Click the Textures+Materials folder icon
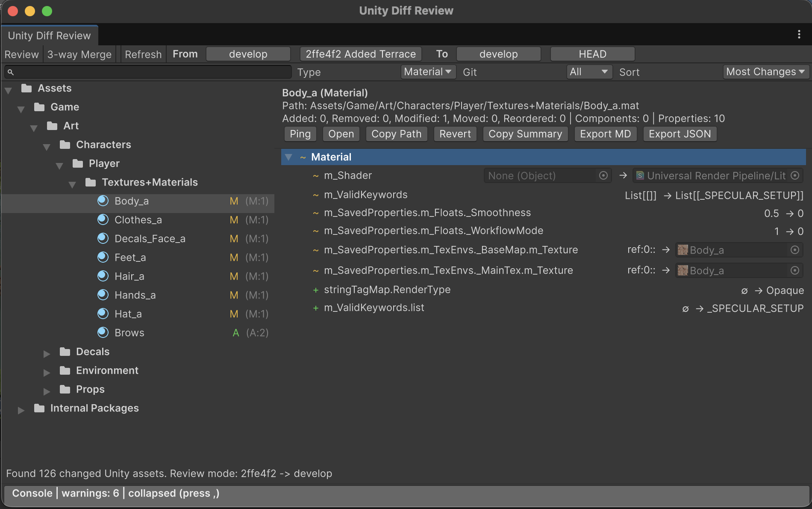The width and height of the screenshot is (812, 509). (91, 182)
